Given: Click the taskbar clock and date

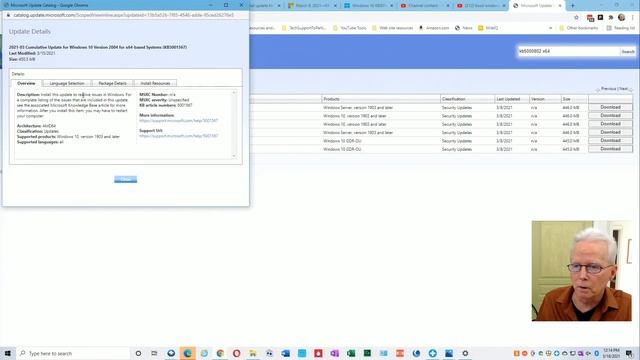Looking at the screenshot, I should pyautogui.click(x=611, y=353).
